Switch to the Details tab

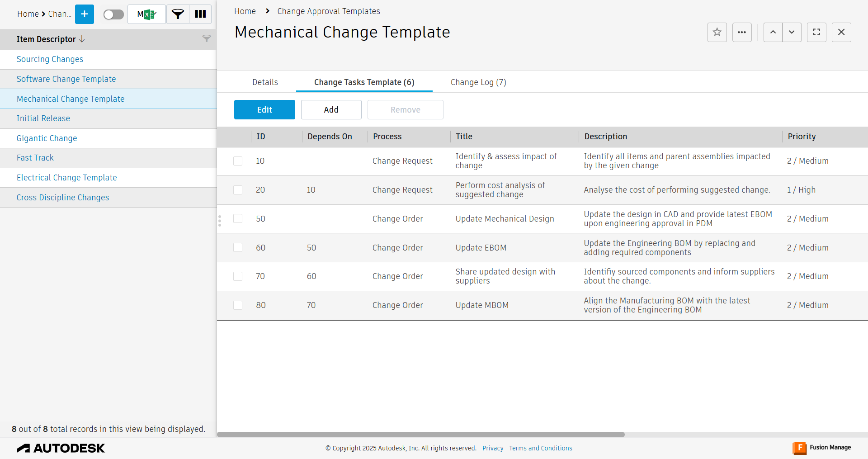[265, 82]
